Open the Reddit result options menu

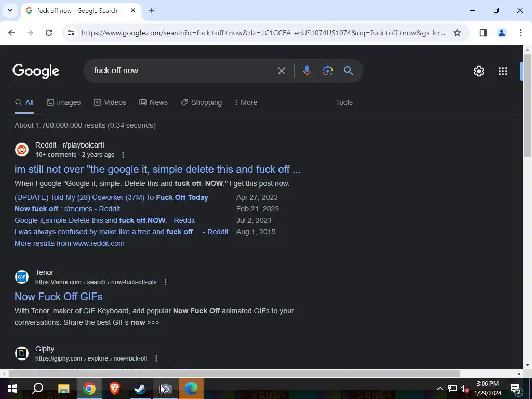click(x=123, y=155)
